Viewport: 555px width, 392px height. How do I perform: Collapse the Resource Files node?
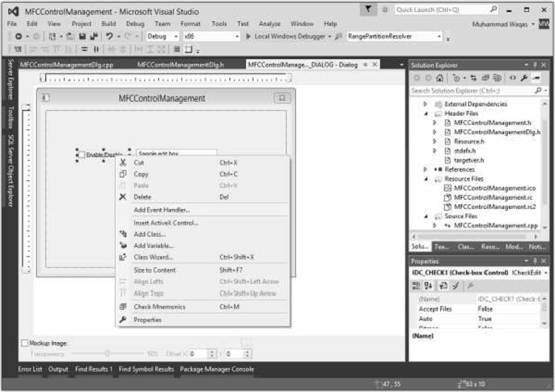coord(425,179)
